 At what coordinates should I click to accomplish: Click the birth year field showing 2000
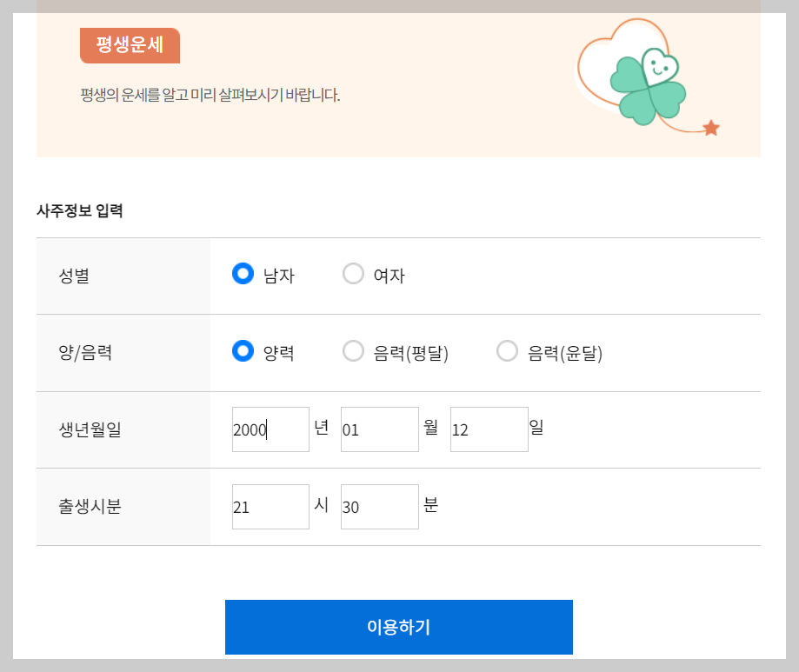pos(270,429)
